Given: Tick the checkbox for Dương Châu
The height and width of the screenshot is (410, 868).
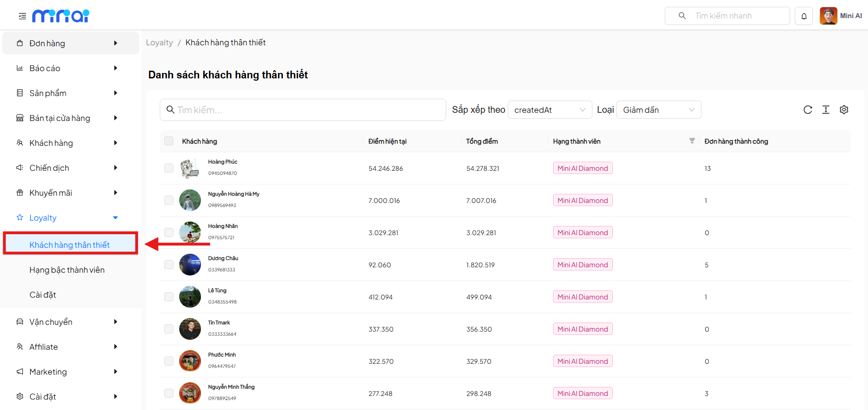Looking at the screenshot, I should tap(169, 265).
